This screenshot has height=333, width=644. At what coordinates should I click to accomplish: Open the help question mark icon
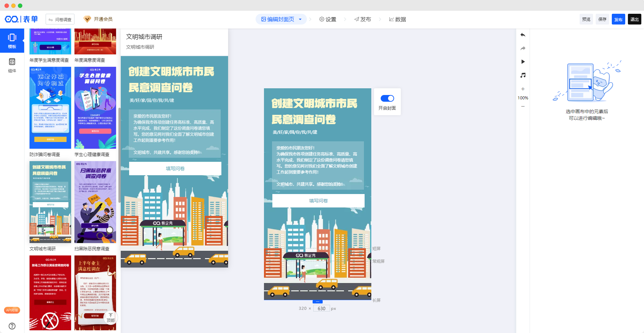point(12,326)
